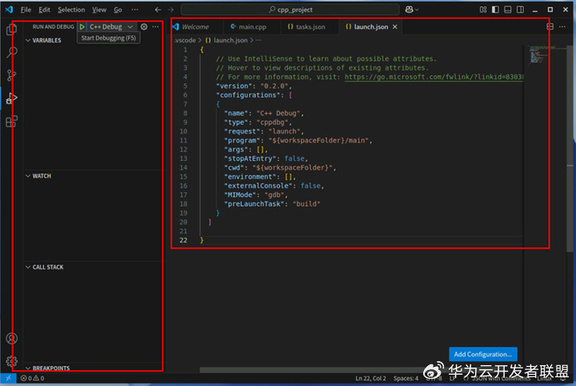Expand the breadcrumb ellipsis after launch.json
Screen dimensions: 576x386
pos(259,40)
